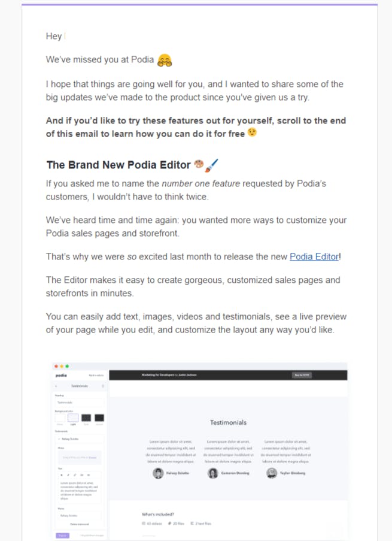Click the podia logo in editor preview

point(61,376)
